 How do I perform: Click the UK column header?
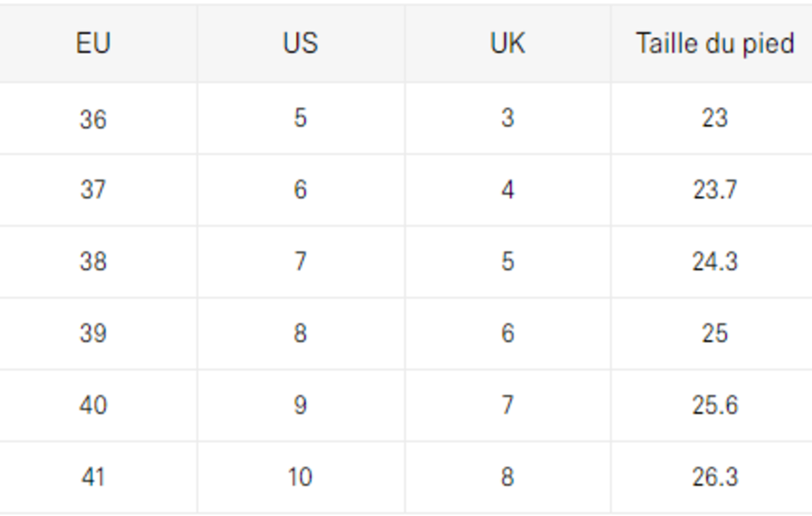coord(508,43)
